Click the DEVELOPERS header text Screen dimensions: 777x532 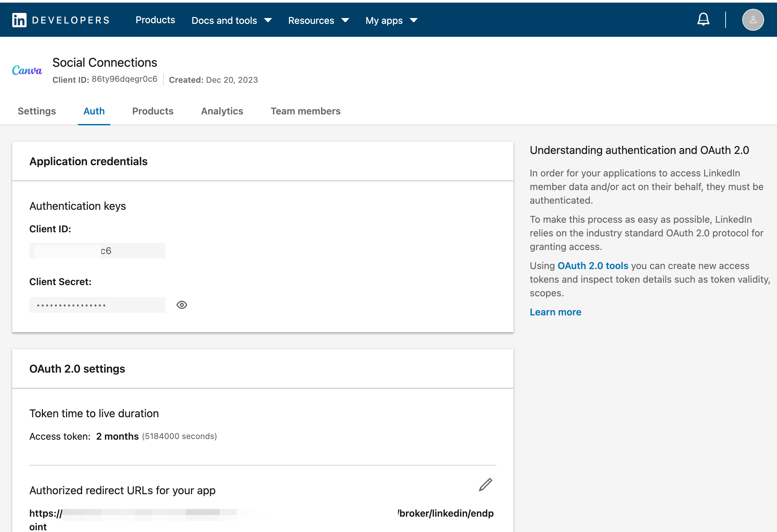point(71,20)
